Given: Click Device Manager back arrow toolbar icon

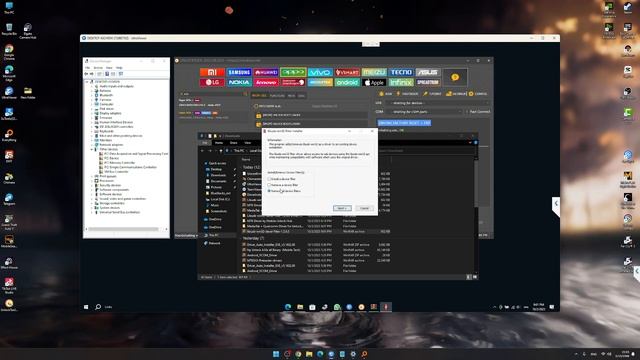Looking at the screenshot, I should pyautogui.click(x=86, y=74).
